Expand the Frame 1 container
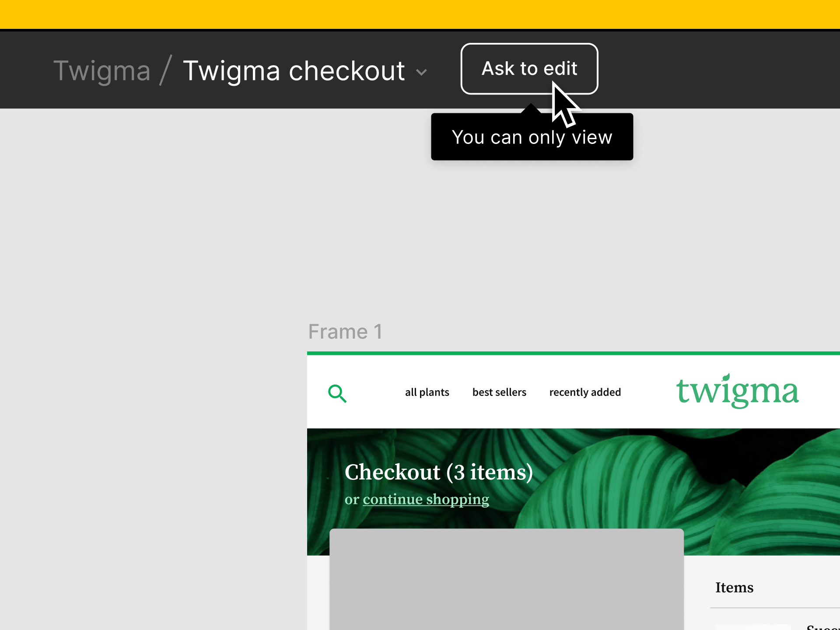The width and height of the screenshot is (840, 630). [345, 331]
